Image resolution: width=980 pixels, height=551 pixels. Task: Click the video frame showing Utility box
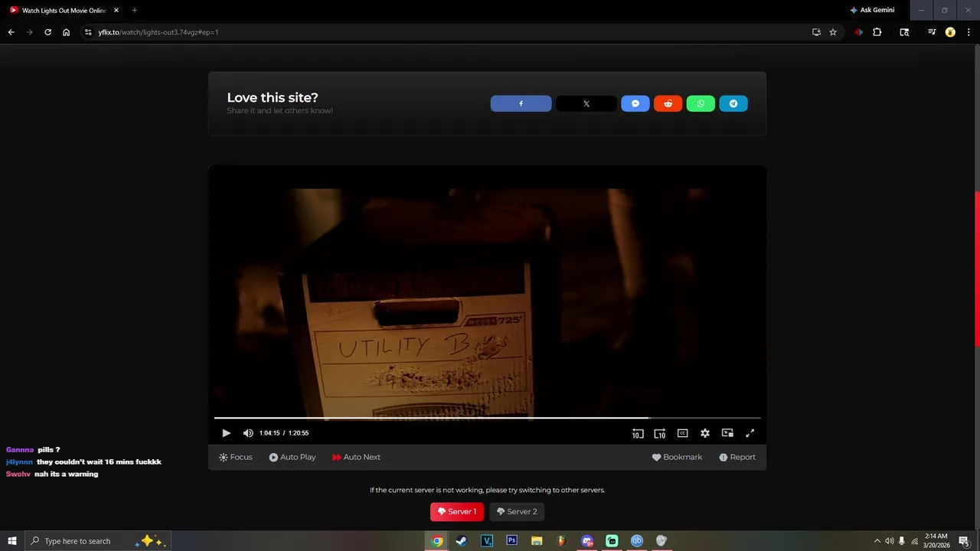pos(487,304)
